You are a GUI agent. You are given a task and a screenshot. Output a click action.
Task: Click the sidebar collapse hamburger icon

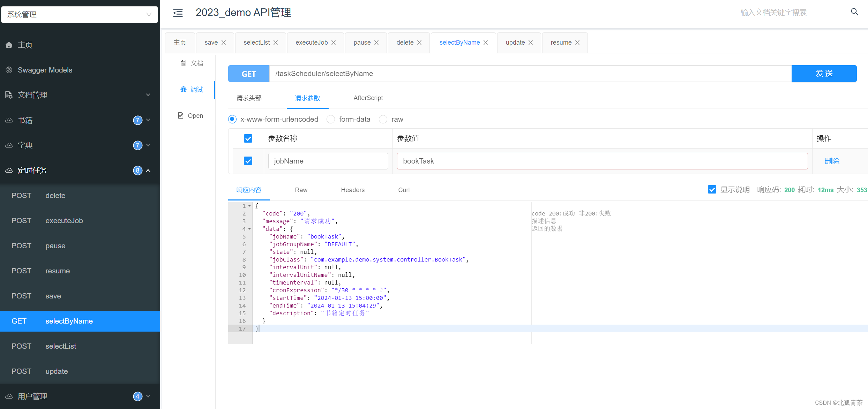(178, 13)
